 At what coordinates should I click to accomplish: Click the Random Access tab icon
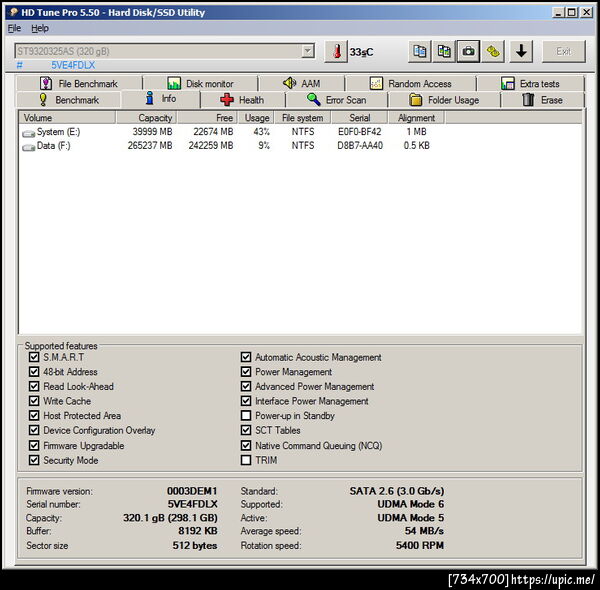coord(376,83)
